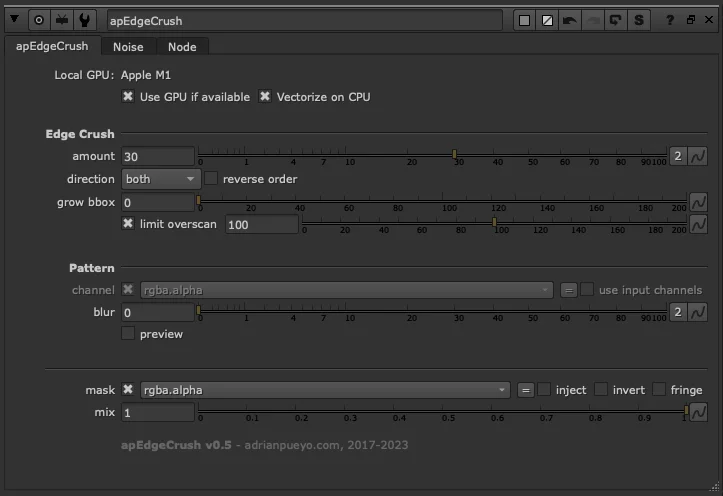The image size is (723, 496).
Task: Open grow bbox animation curve menu
Action: [x=698, y=202]
